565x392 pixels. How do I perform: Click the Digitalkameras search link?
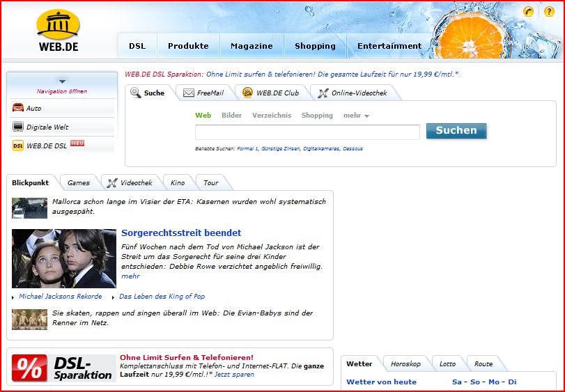321,149
